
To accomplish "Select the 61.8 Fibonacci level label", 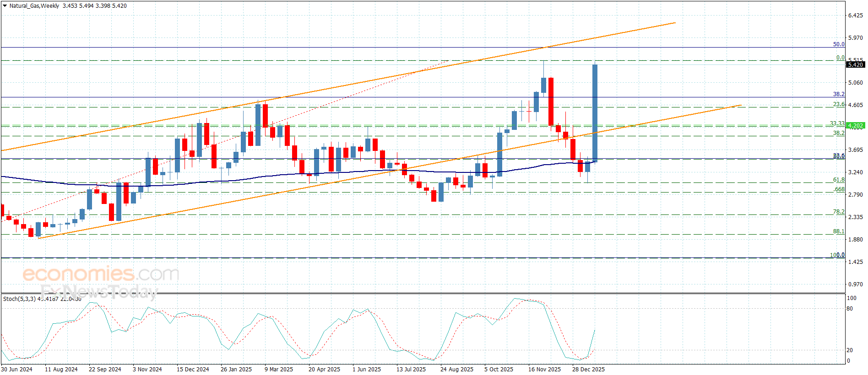I will [x=839, y=180].
